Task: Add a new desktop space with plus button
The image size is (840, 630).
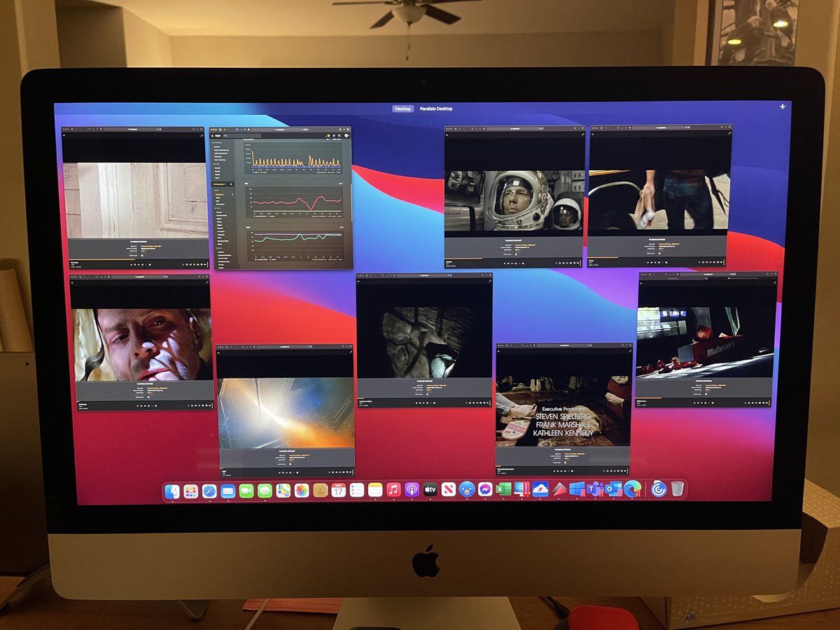Action: (x=783, y=107)
